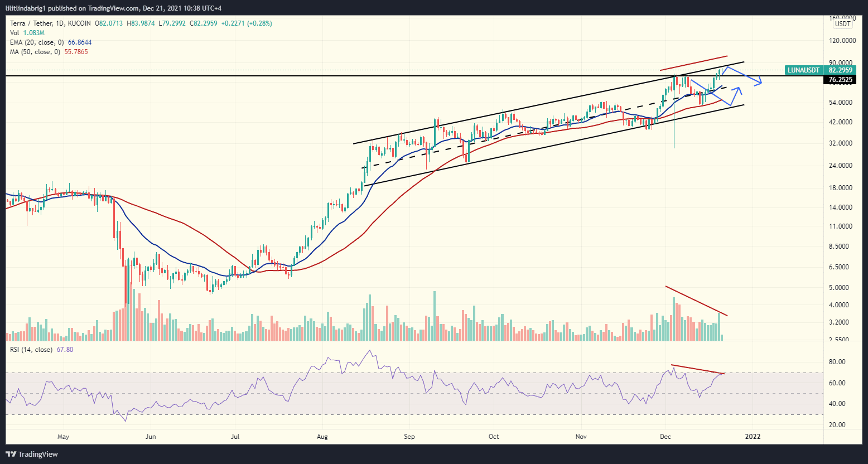Viewport: 868px width, 464px height.
Task: Click the Terra / Tether chart title
Action: tap(30, 23)
